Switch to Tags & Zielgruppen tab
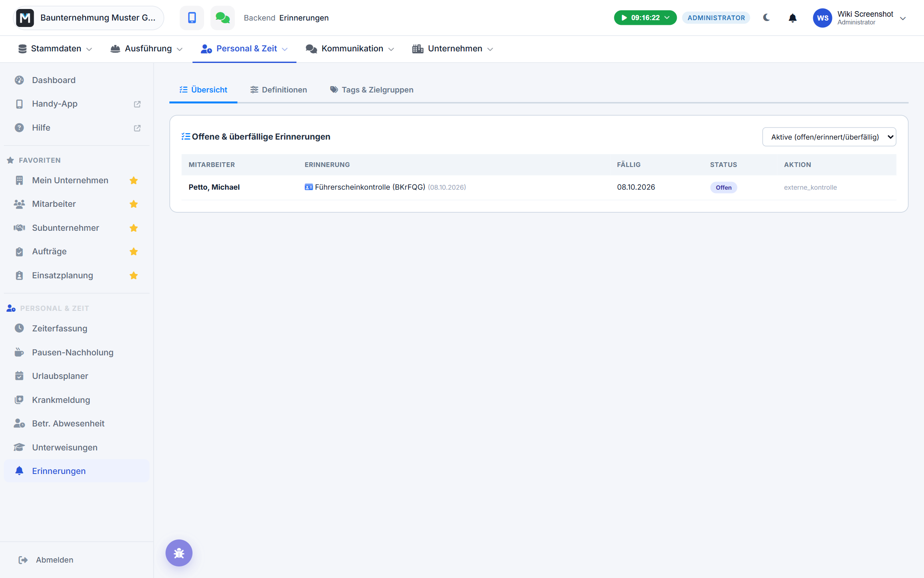Image resolution: width=924 pixels, height=578 pixels. click(372, 90)
